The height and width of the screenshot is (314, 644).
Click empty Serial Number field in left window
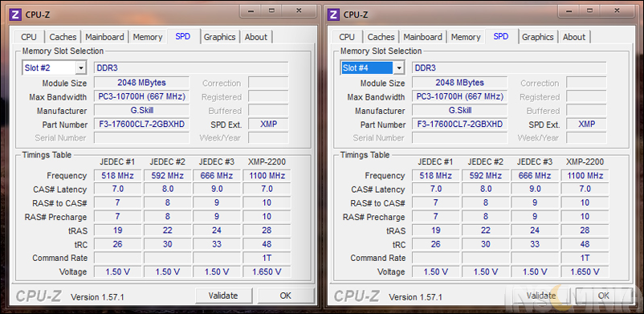click(x=141, y=137)
